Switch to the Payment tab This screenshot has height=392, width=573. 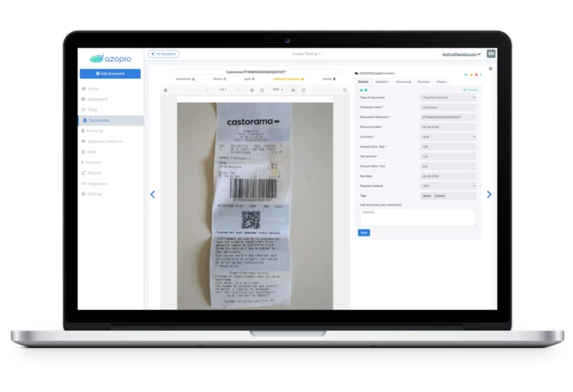424,82
